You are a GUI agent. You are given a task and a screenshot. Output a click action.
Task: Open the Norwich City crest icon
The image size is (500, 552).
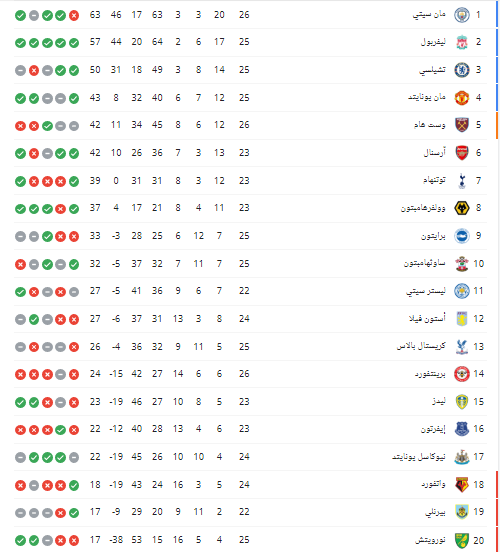[x=462, y=540]
